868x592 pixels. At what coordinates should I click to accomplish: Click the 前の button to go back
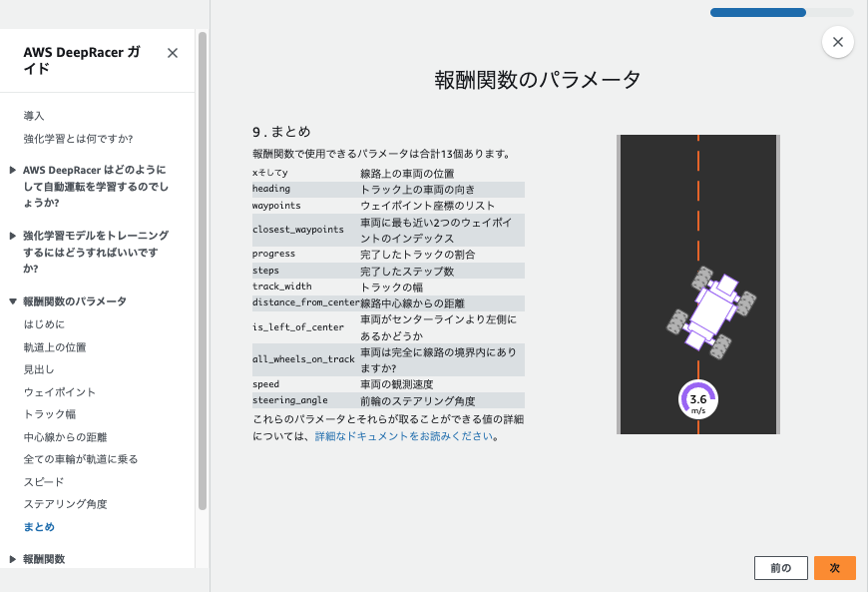780,567
